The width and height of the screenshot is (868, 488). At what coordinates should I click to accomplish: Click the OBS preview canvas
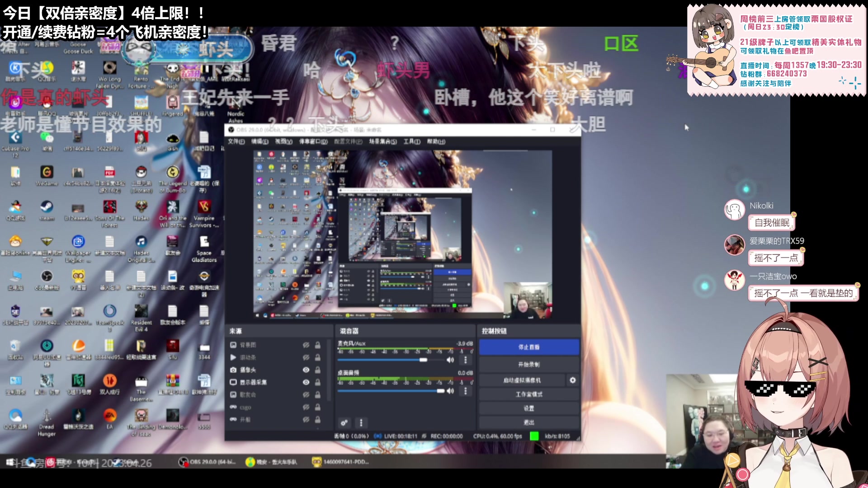[x=402, y=235]
